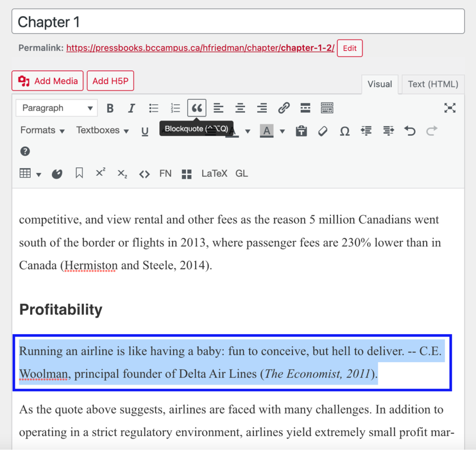Toggle Underline formatting
This screenshot has width=476, height=450.
click(x=145, y=132)
